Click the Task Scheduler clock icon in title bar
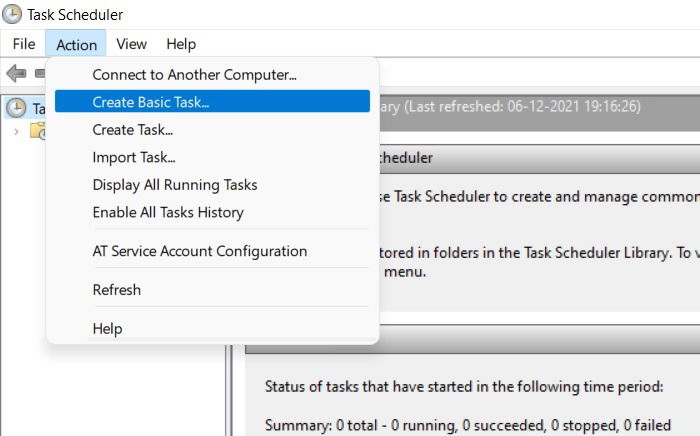The image size is (700, 436). point(12,14)
